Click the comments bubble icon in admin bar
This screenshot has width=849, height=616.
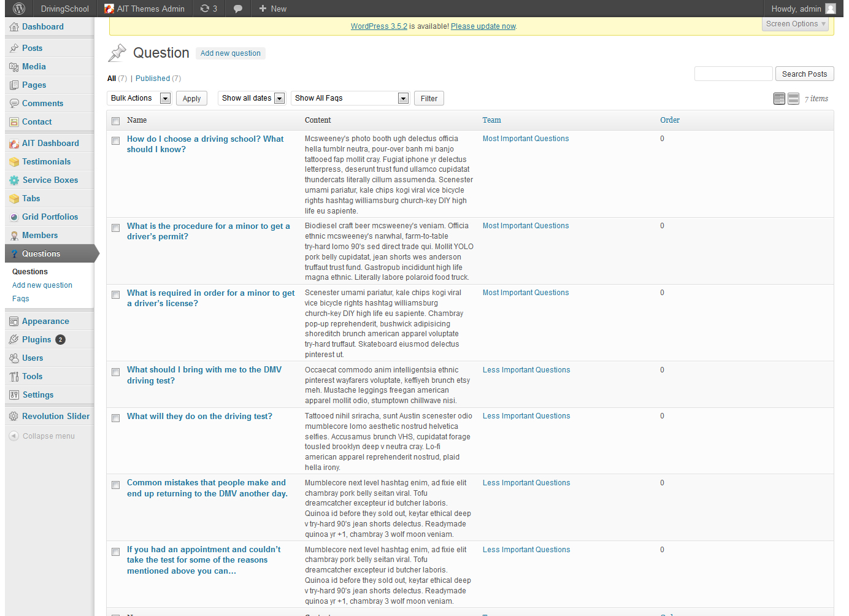[x=238, y=9]
